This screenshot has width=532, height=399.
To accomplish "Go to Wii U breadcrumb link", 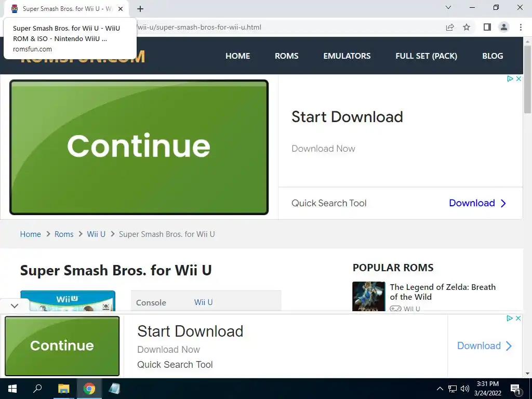I will click(x=96, y=234).
